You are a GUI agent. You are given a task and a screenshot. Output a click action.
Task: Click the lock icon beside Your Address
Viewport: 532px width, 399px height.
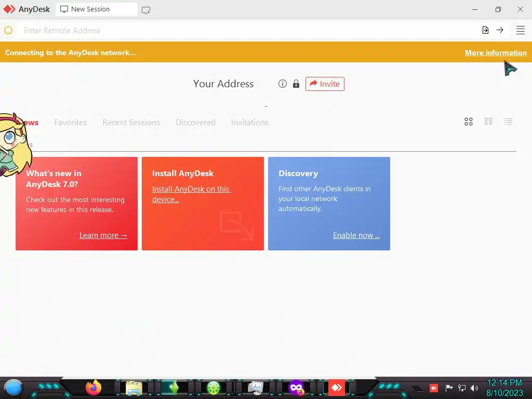tap(296, 84)
